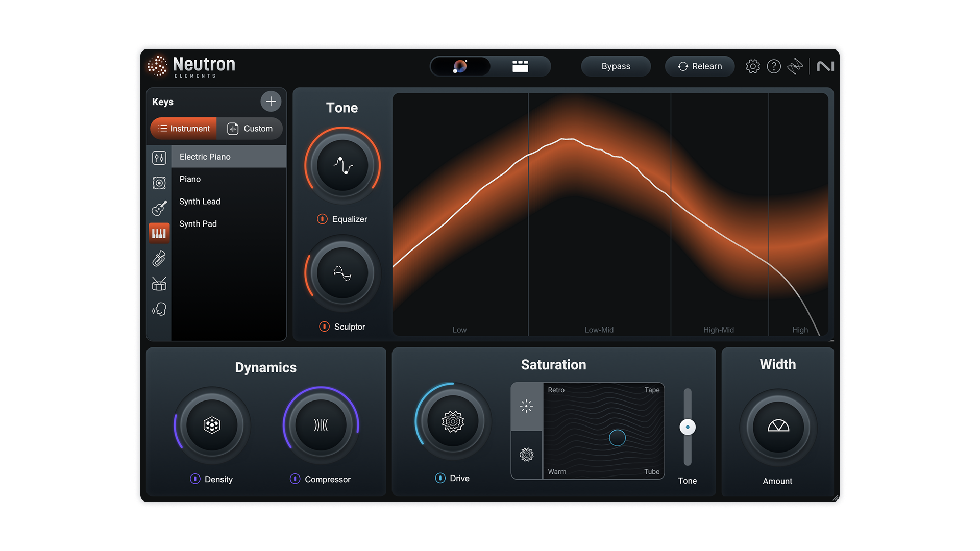Toggle the Drive power button

coord(440,478)
